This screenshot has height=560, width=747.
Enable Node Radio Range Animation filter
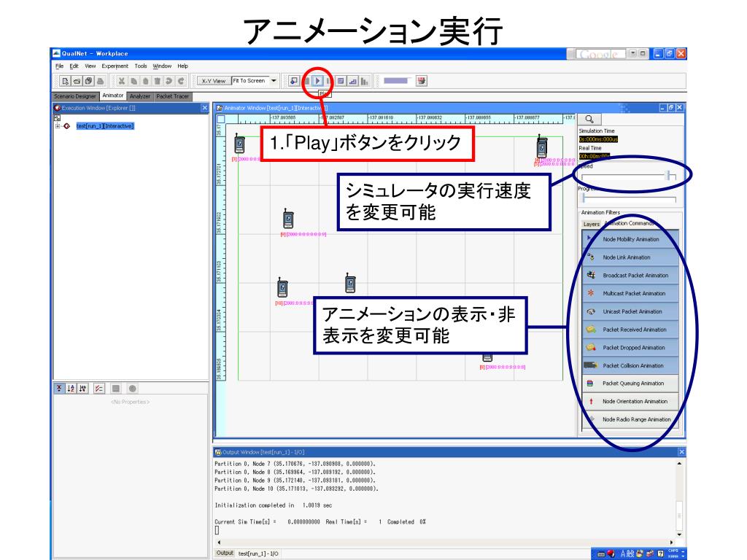point(630,419)
